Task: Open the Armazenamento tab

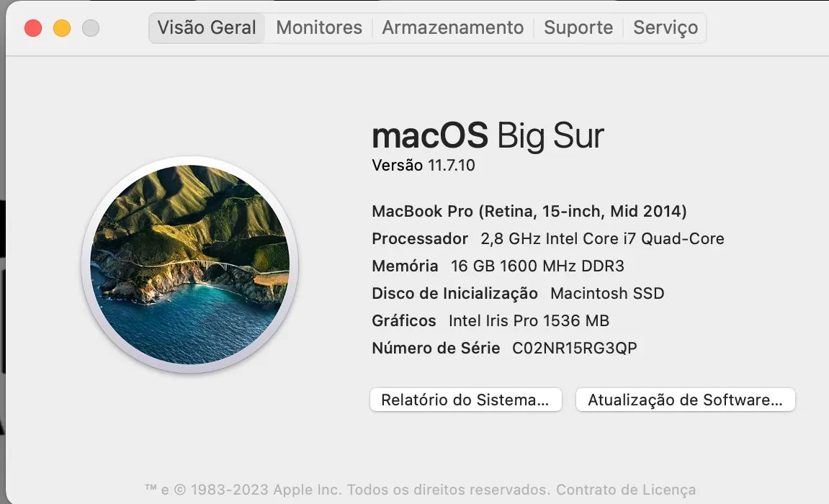Action: 452,27
